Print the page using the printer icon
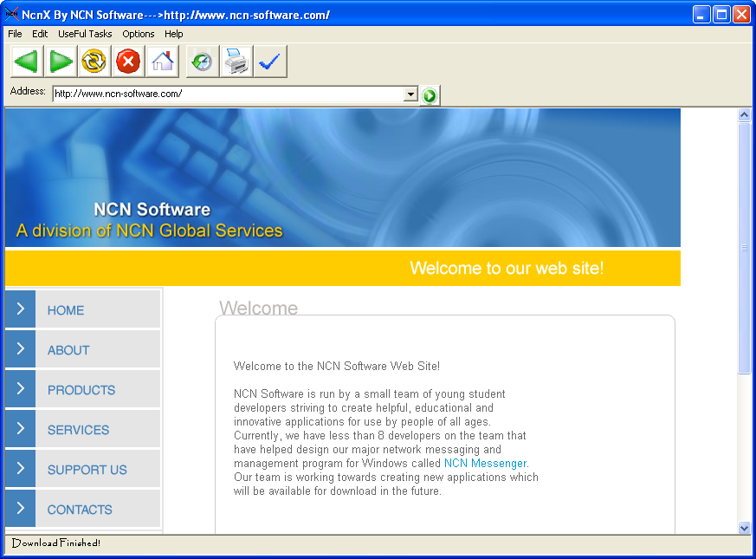The image size is (756, 559). 236,62
